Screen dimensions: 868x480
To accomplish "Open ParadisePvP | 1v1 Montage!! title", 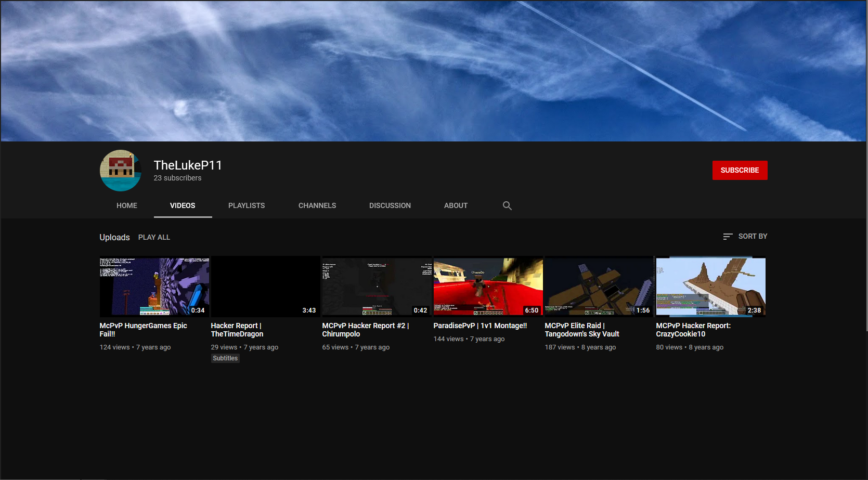I will tap(480, 326).
